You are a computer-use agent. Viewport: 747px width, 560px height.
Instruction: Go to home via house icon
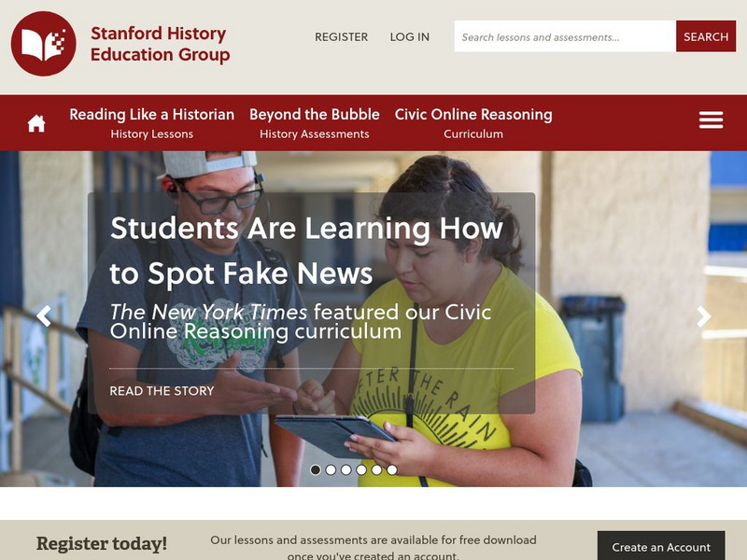(36, 123)
